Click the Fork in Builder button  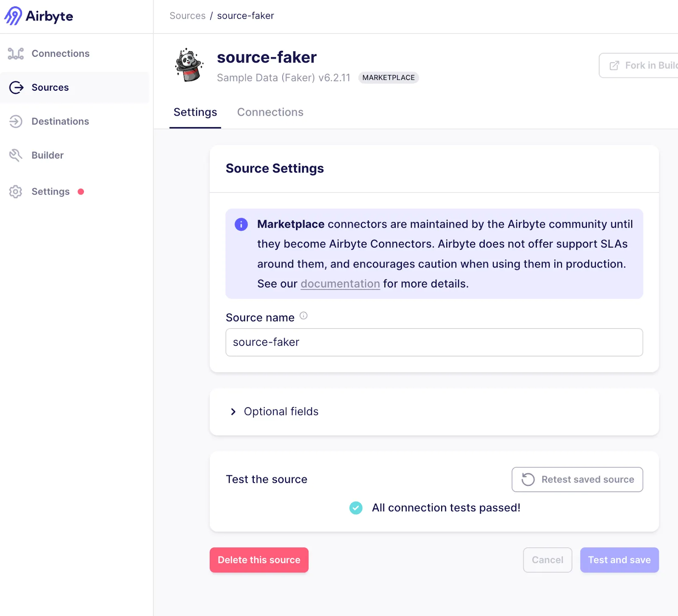pos(638,66)
